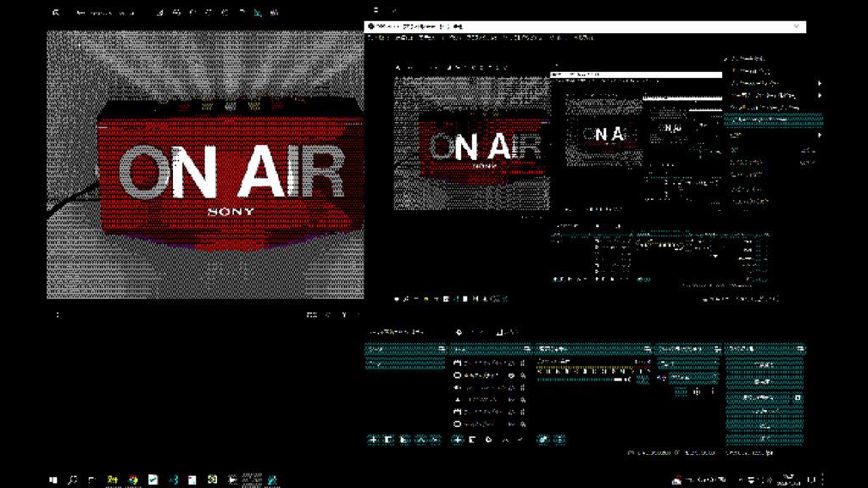Toggle visibility eye of the fifth source
The image size is (868, 488).
point(511,412)
